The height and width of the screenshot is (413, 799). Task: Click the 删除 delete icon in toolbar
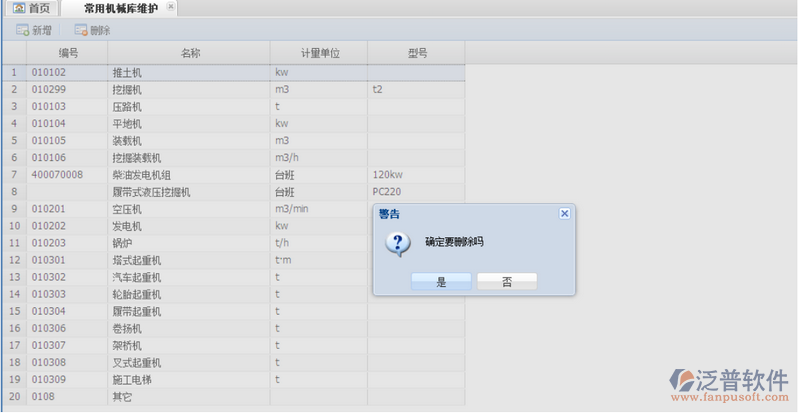[81, 30]
